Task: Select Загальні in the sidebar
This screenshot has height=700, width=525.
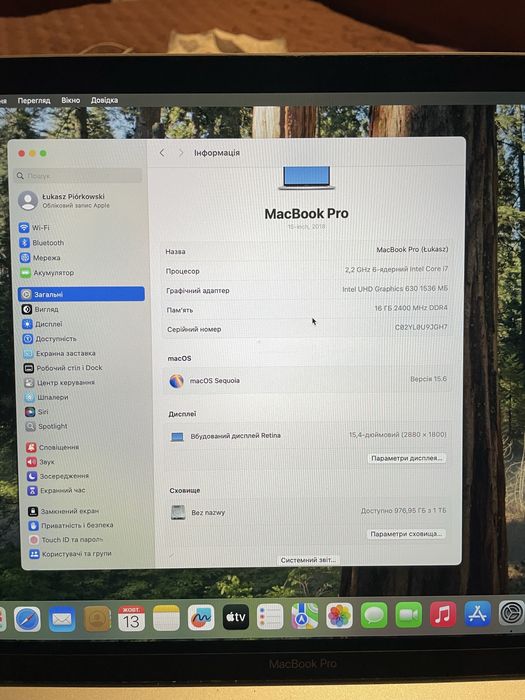Action: click(x=81, y=294)
